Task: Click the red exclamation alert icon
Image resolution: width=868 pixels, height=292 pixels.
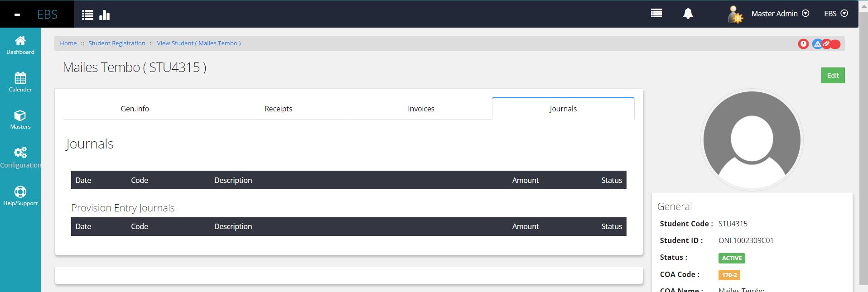Action: [x=803, y=44]
